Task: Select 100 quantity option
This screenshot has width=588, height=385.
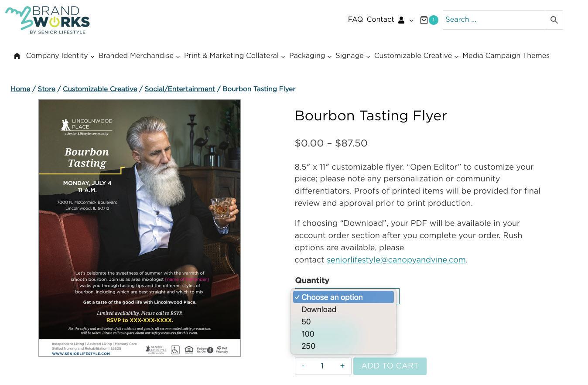Action: [343, 334]
